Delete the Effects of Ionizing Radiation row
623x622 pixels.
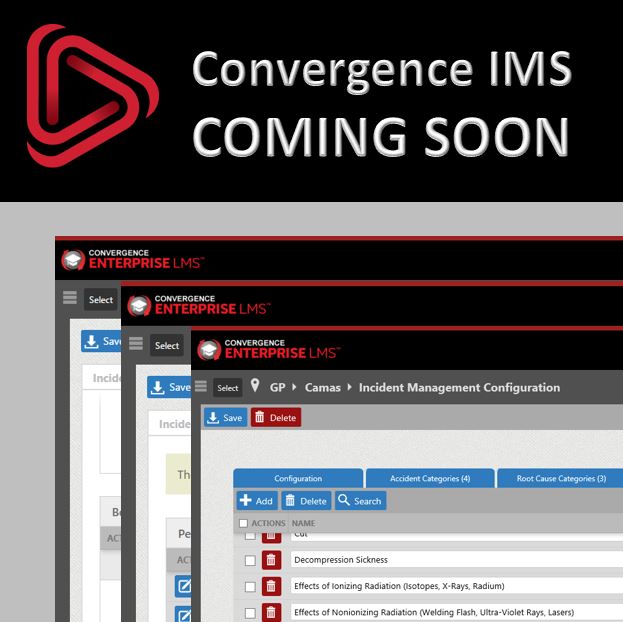pyautogui.click(x=271, y=586)
